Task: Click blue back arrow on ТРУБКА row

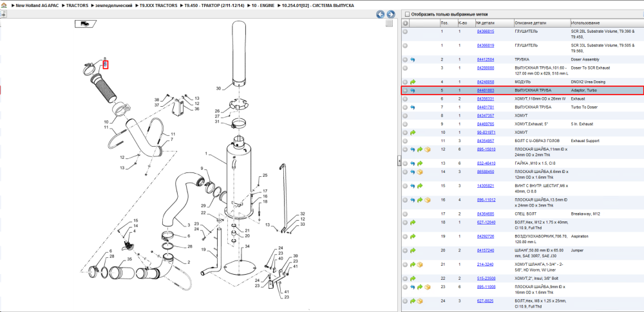Action: pyautogui.click(x=413, y=60)
